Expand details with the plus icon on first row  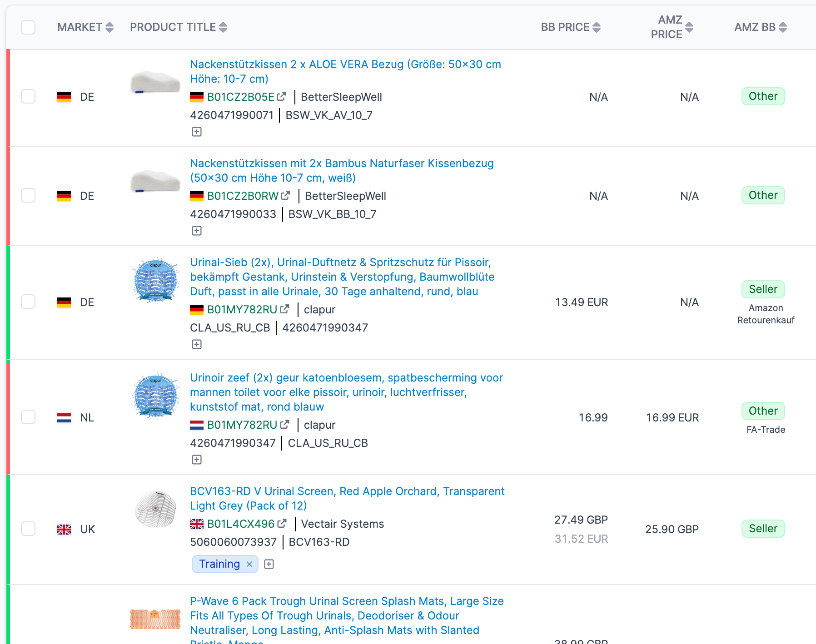point(197,131)
